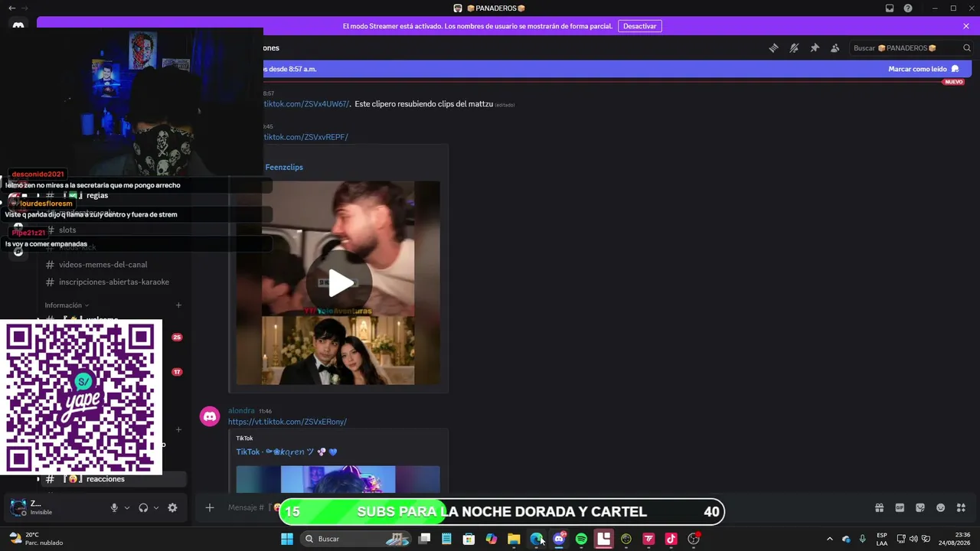Open the clock showing 23:36
This screenshot has width=980, height=551.
click(955, 539)
